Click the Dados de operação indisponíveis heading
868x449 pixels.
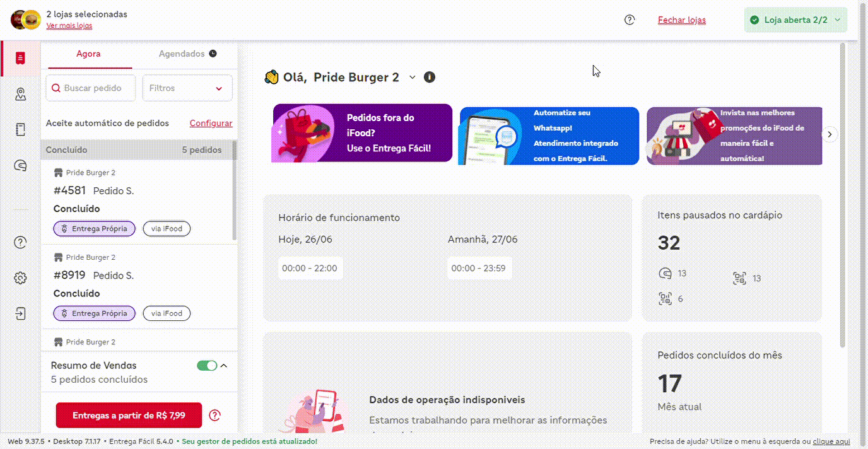point(447,400)
